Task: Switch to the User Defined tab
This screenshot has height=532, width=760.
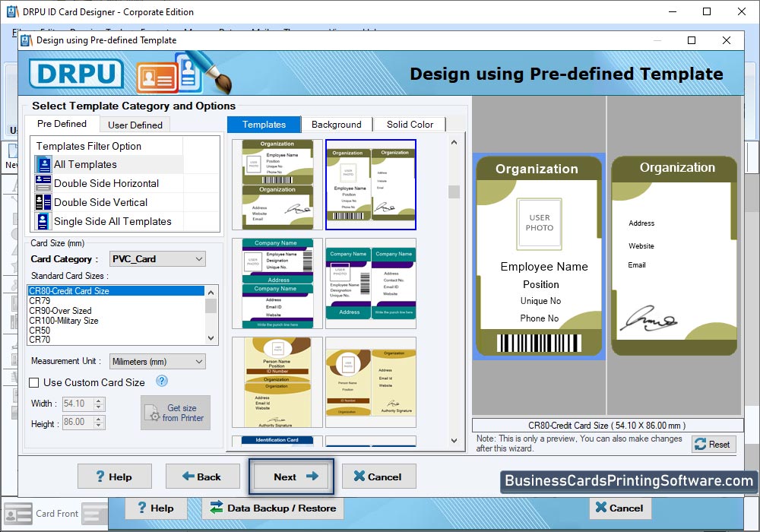Action: click(x=135, y=125)
